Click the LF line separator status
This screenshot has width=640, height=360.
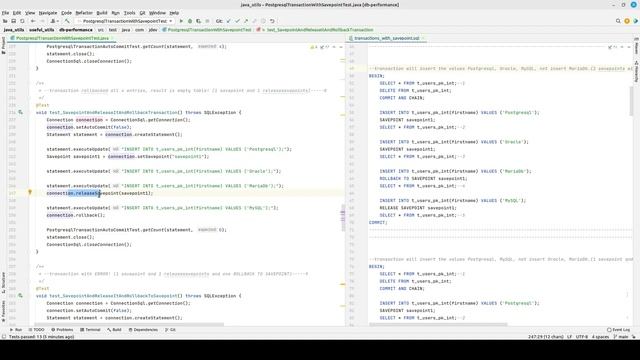coord(569,337)
